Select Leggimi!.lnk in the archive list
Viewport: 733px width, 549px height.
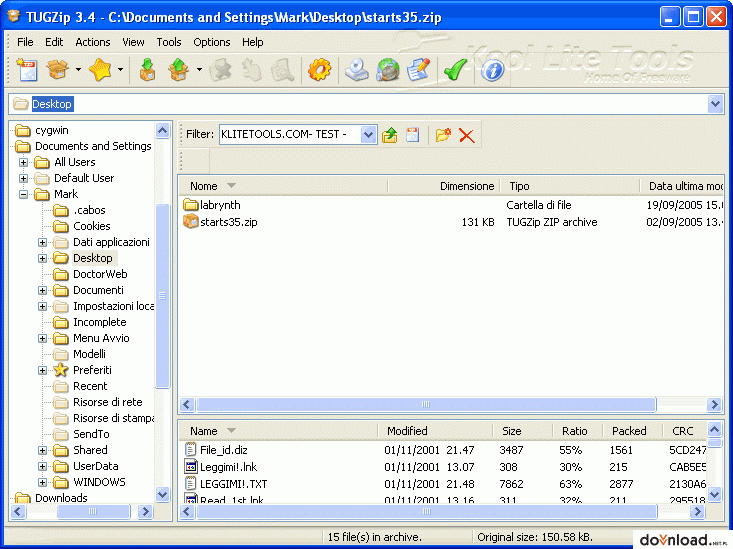coord(228,467)
